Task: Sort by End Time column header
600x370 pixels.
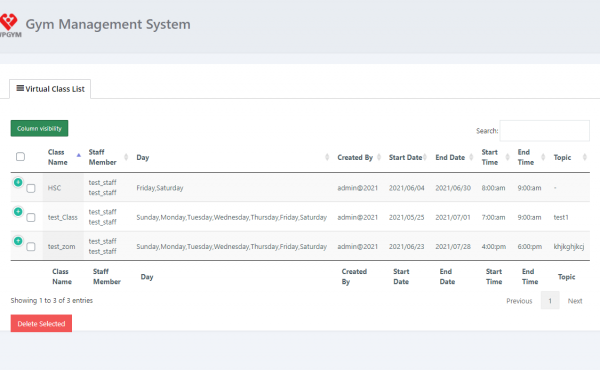Action: pos(531,157)
